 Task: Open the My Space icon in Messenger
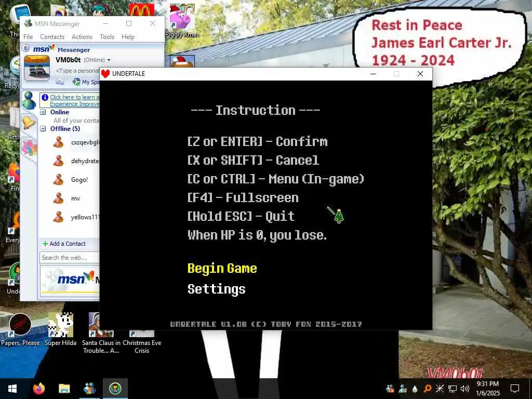77,82
